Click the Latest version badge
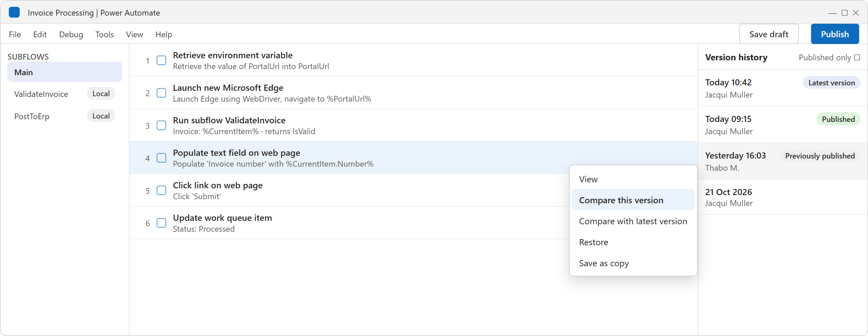 (831, 83)
